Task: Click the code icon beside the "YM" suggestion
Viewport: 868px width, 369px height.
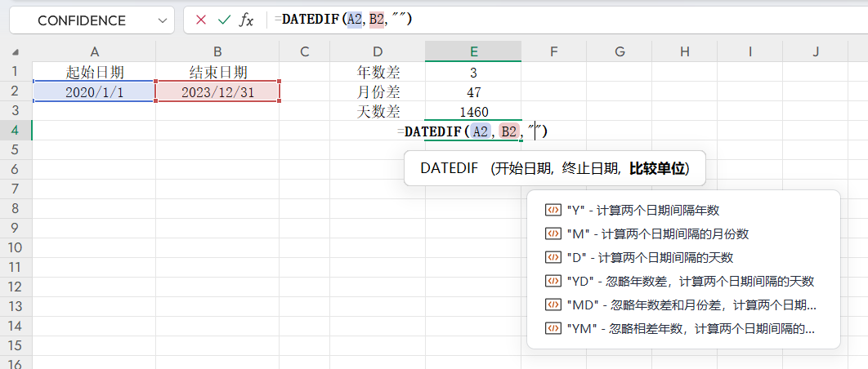Action: [552, 328]
